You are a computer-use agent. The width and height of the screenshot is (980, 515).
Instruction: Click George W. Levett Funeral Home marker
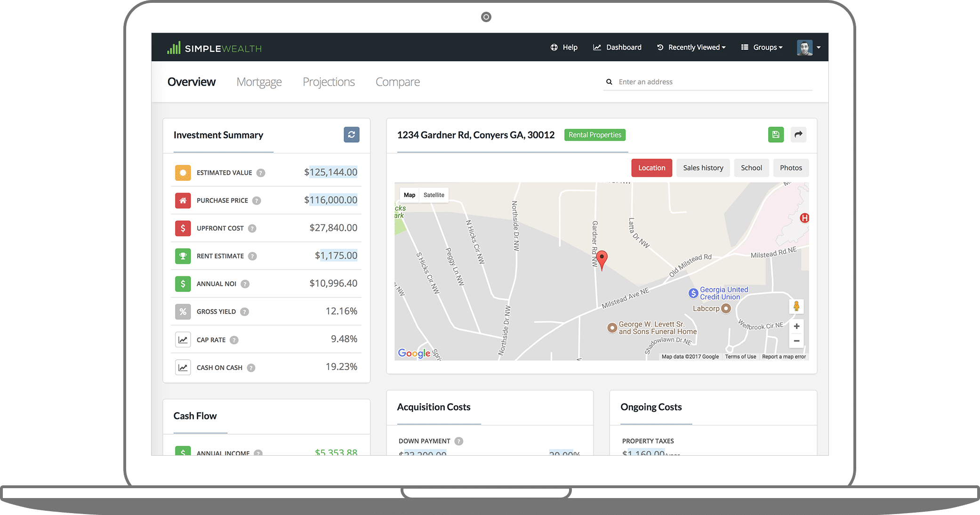[612, 328]
